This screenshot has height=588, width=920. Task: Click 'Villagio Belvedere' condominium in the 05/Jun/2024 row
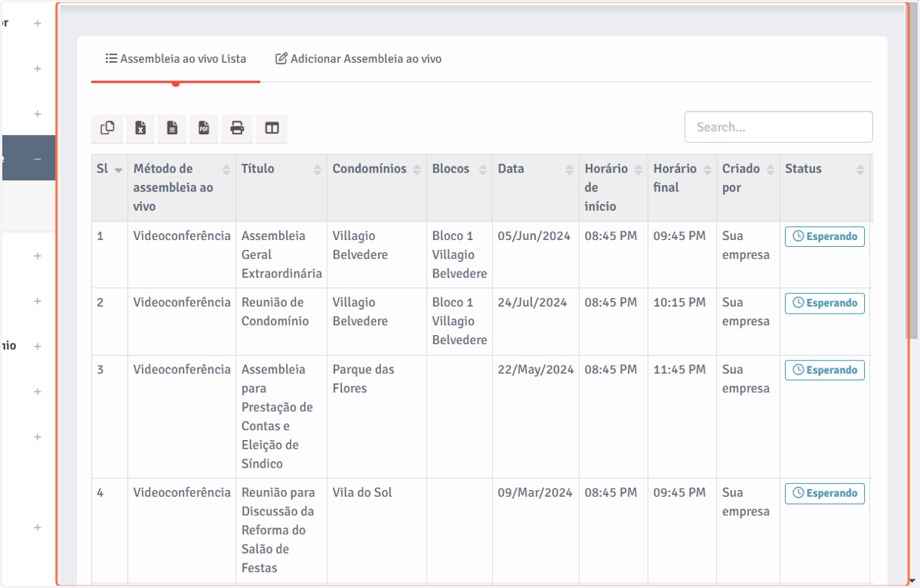click(360, 245)
